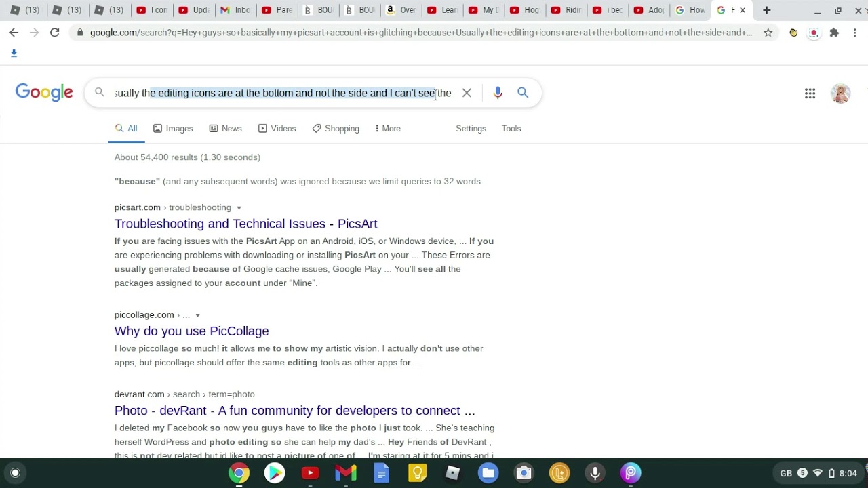Launch Roblox from the shelf
Viewport: 868px width, 488px height.
tap(452, 473)
